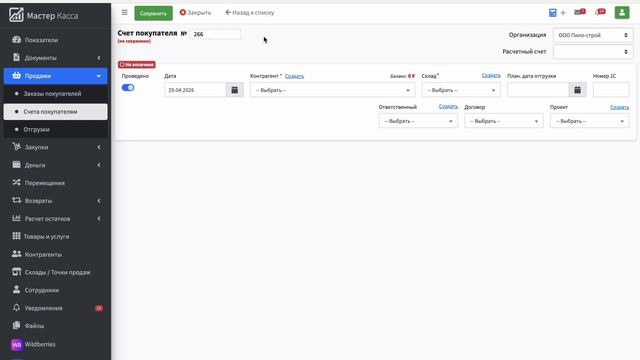
Task: Click the Мастер Касса logo icon
Action: coord(16,15)
